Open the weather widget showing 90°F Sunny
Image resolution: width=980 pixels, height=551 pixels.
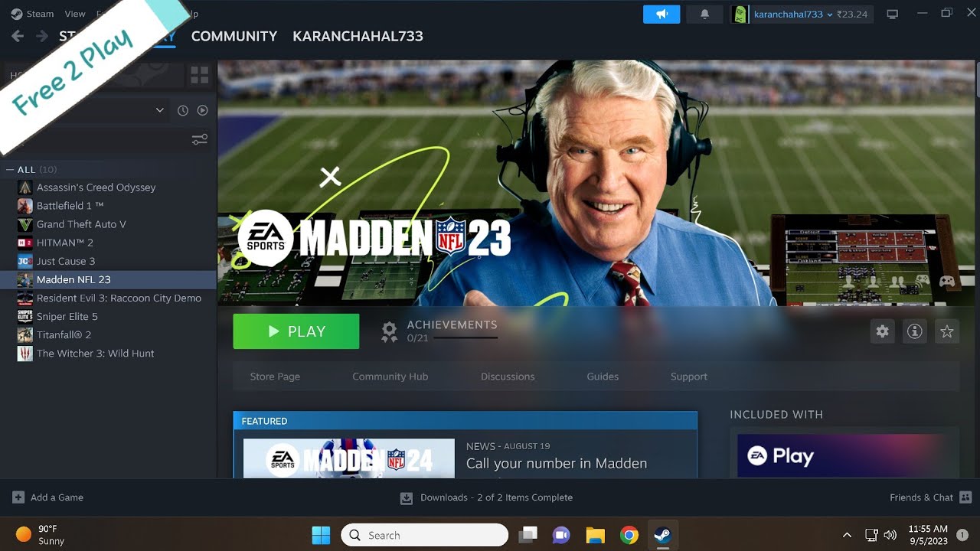click(x=41, y=535)
